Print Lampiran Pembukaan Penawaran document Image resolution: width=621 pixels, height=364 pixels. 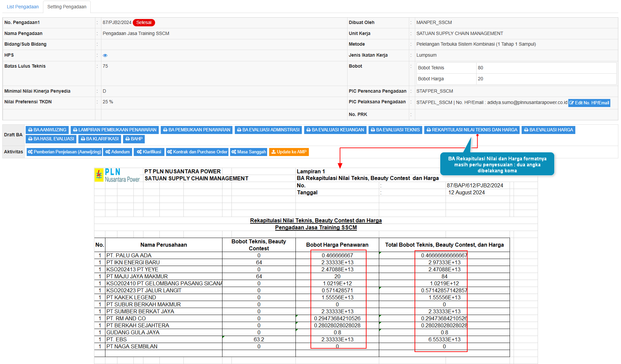pyautogui.click(x=115, y=130)
